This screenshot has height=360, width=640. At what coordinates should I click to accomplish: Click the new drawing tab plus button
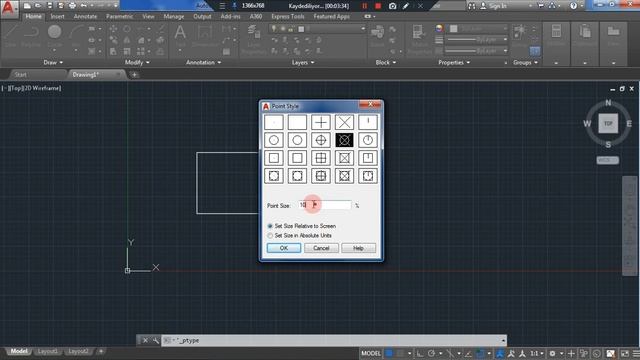134,75
